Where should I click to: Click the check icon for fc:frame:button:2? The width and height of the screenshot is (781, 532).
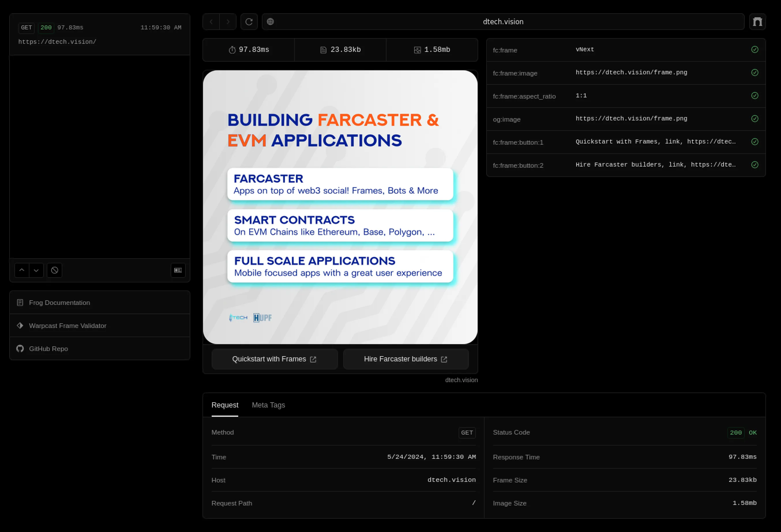pyautogui.click(x=755, y=165)
